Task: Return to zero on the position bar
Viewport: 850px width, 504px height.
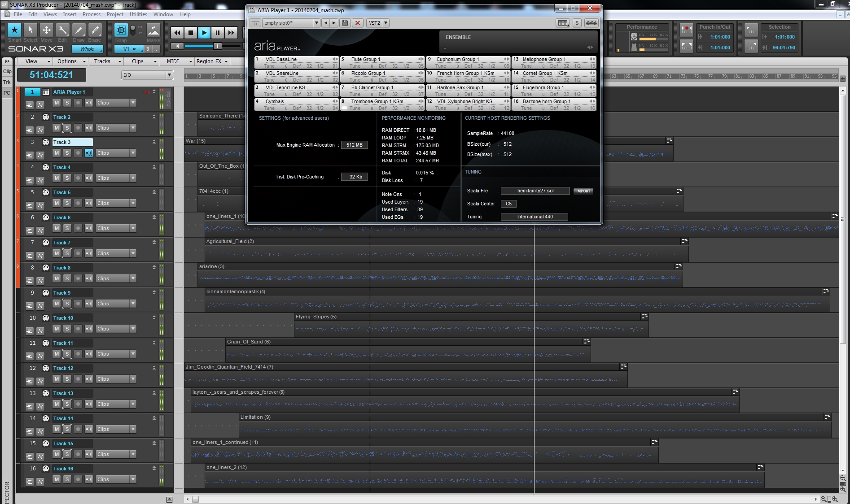Action: (x=177, y=46)
